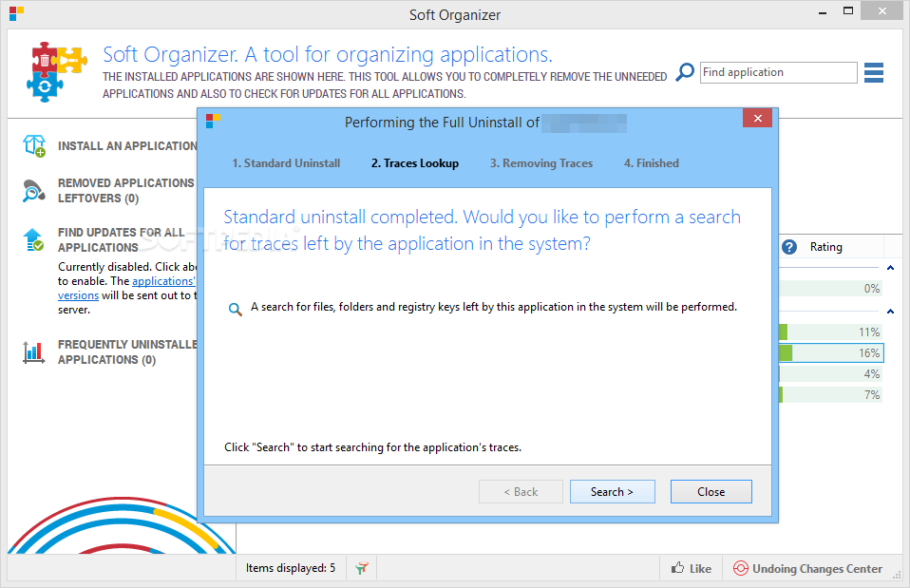
Task: Collapse the lower group chevron above 11%
Action: (x=890, y=312)
